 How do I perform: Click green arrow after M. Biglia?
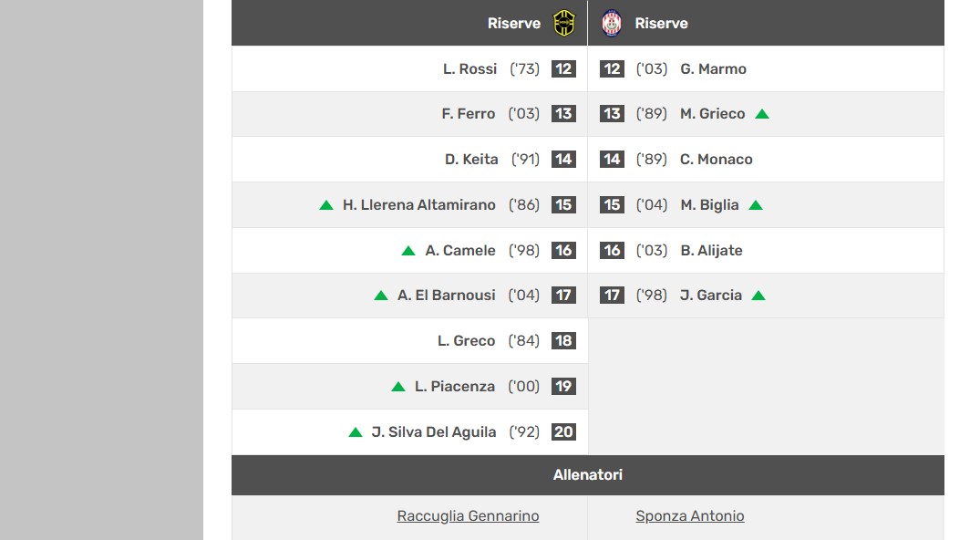pyautogui.click(x=756, y=205)
